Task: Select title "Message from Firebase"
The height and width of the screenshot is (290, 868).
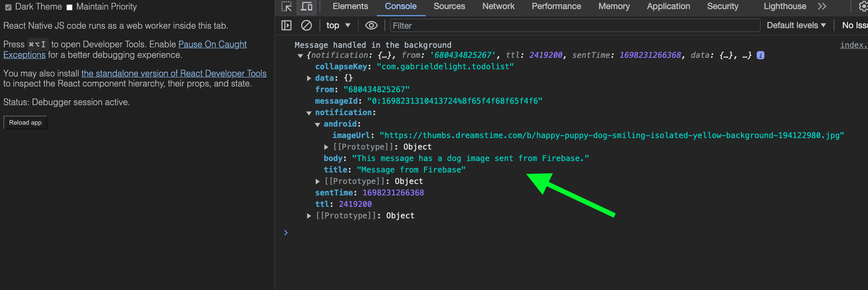Action: click(411, 170)
